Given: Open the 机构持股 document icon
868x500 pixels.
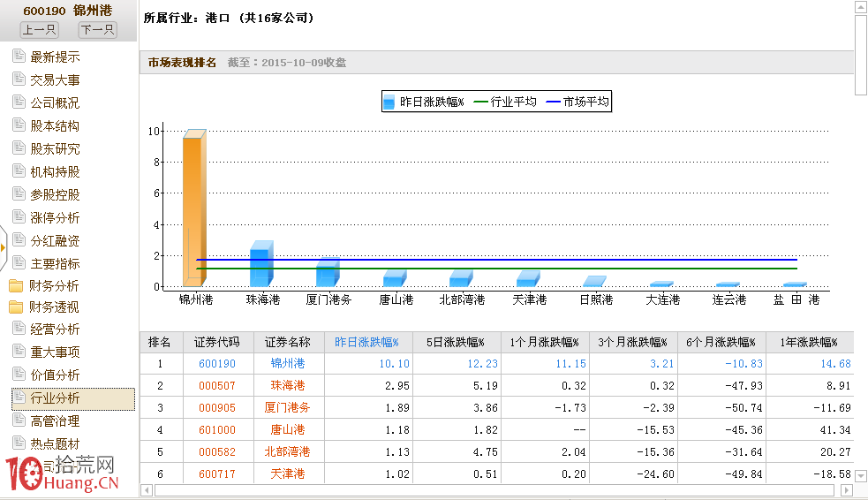Looking at the screenshot, I should 19,171.
